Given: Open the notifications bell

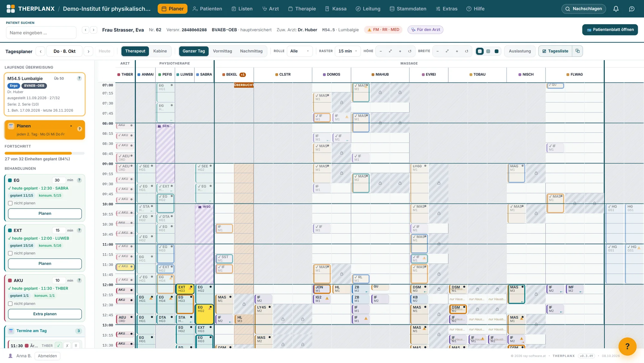Looking at the screenshot, I should tap(616, 9).
